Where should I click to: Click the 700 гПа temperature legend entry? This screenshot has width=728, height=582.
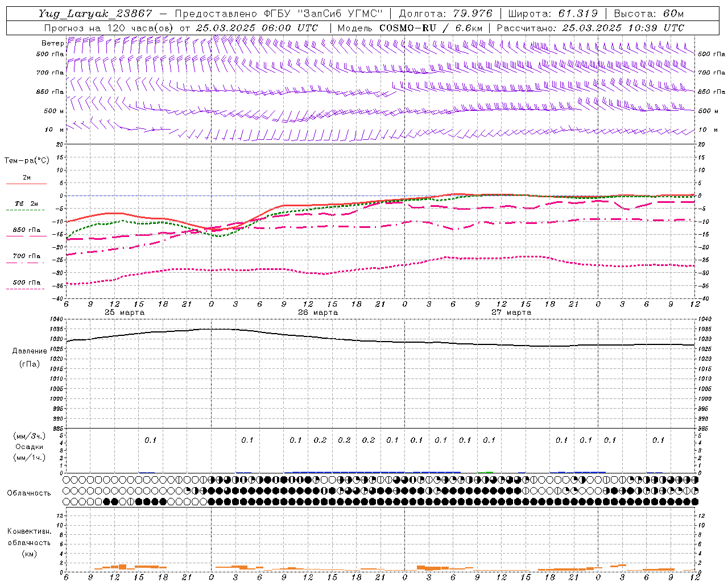click(x=27, y=256)
